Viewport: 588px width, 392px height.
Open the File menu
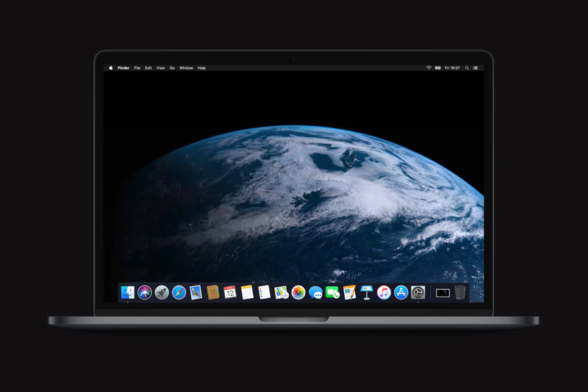[x=137, y=68]
